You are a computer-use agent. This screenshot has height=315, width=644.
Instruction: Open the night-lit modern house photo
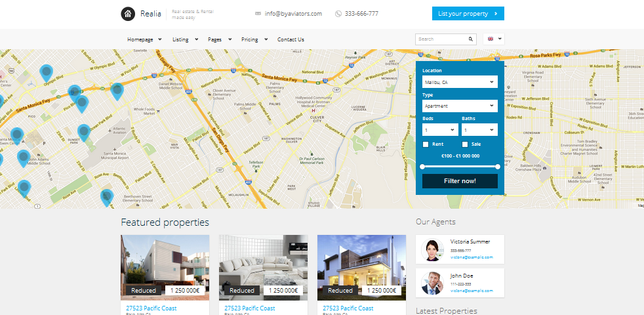361,268
